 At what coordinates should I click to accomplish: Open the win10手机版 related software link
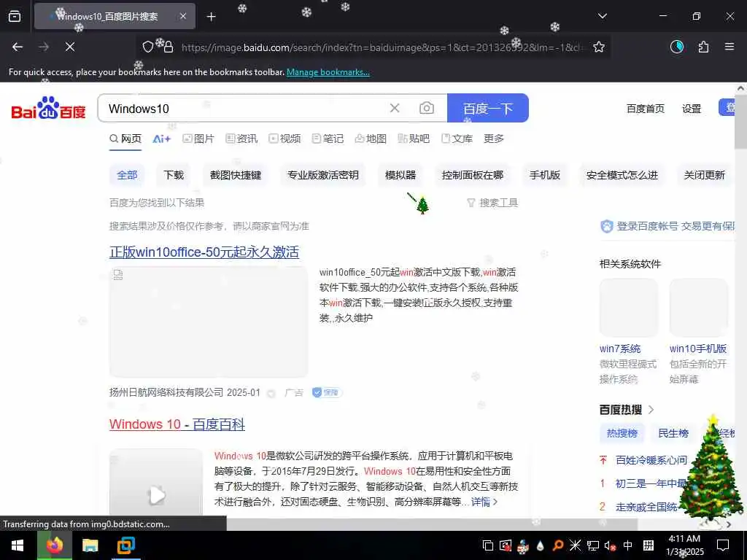[698, 349]
